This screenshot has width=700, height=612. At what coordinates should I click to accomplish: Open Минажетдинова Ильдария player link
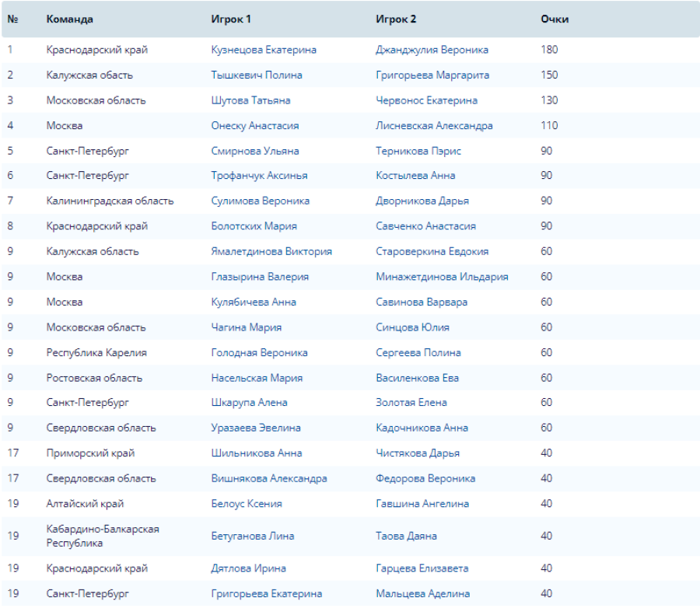442,277
